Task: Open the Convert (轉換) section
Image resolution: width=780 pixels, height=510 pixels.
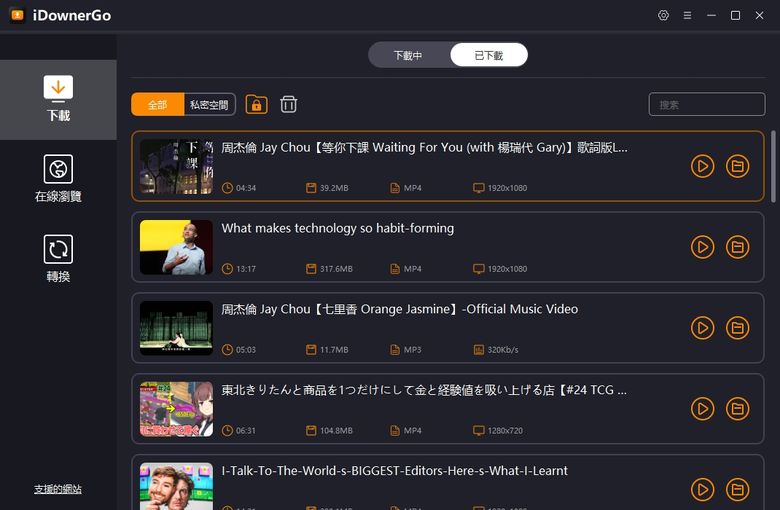Action: click(x=58, y=259)
